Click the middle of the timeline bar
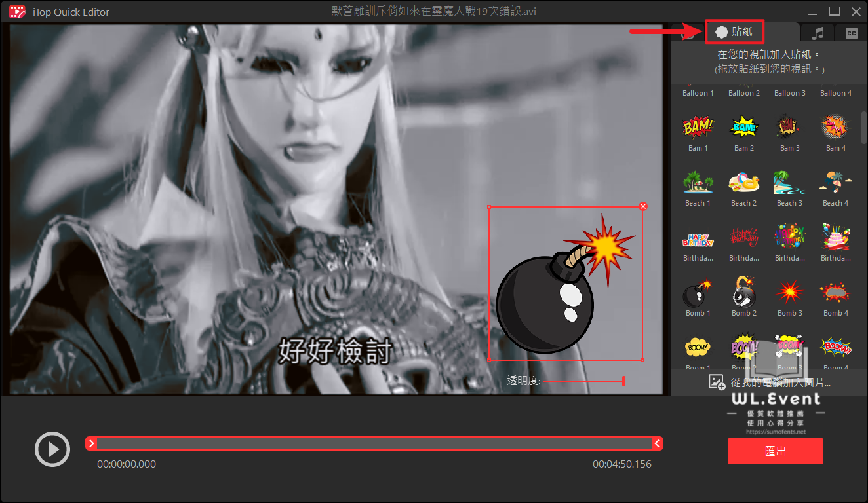 coord(374,443)
